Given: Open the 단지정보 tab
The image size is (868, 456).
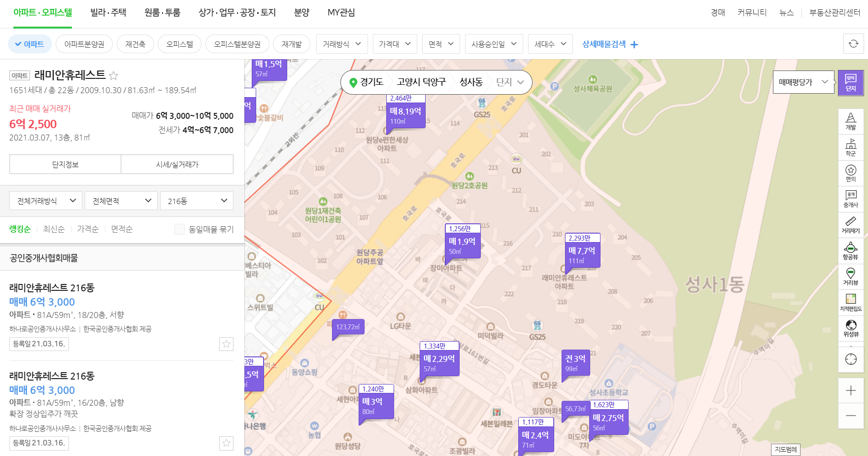Looking at the screenshot, I should click(65, 164).
